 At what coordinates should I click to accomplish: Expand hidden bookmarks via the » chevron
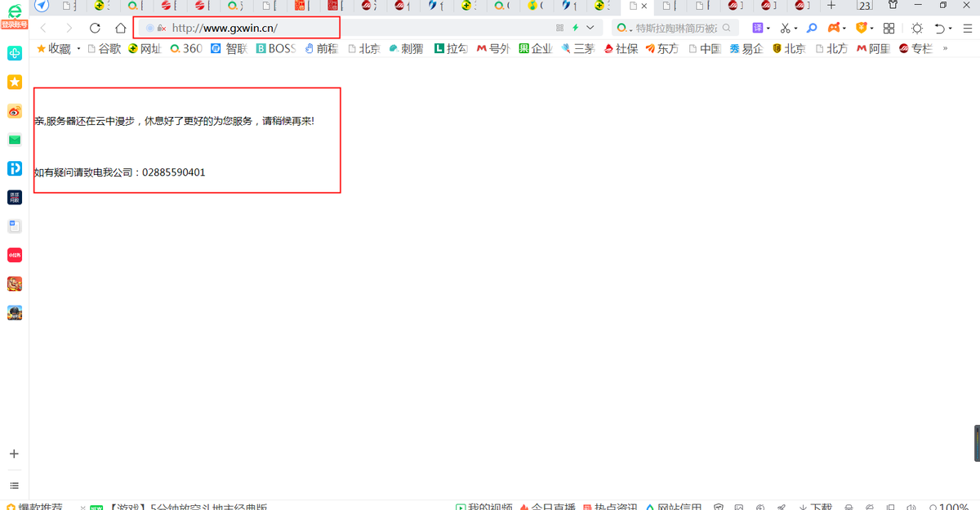946,48
